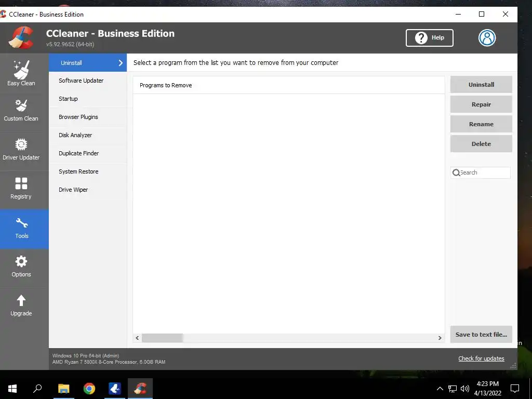Viewport: 532px width, 399px height.
Task: Open Disk Analyzer tool
Action: pos(75,135)
